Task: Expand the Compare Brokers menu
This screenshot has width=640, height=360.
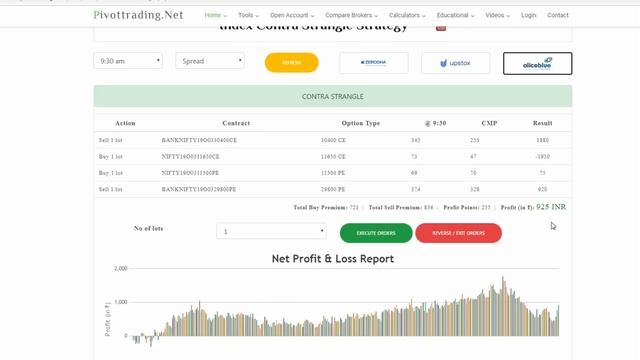Action: (x=351, y=15)
